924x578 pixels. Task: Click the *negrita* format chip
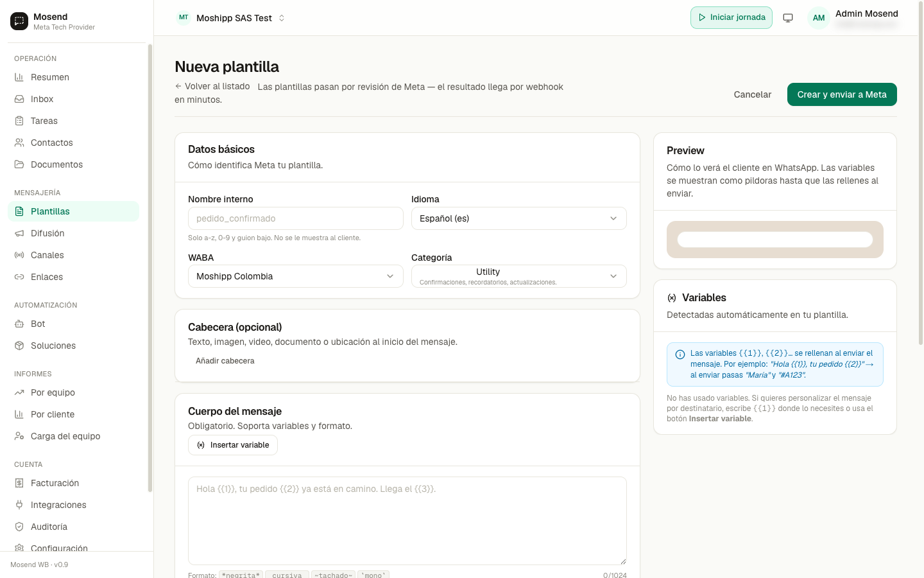[241, 575]
